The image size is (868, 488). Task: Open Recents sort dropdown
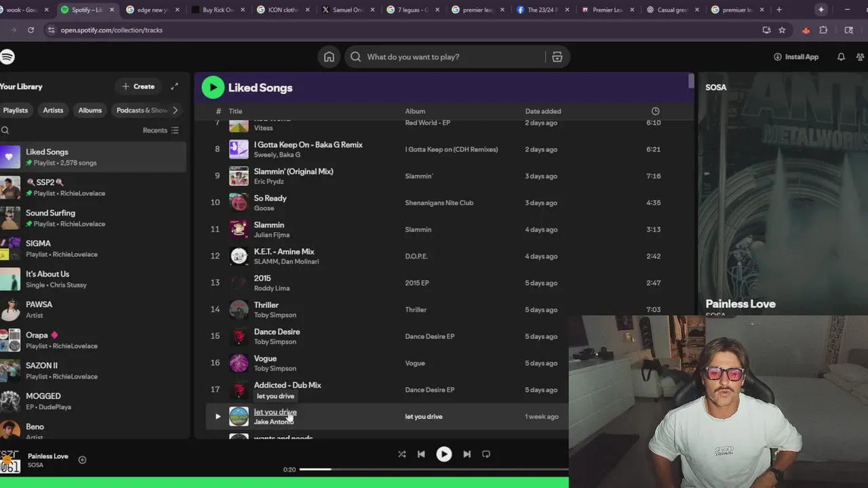[161, 130]
